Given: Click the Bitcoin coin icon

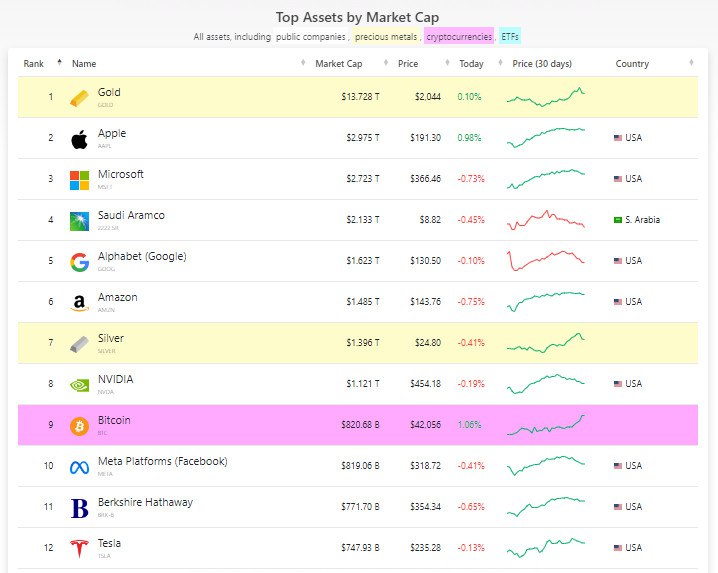Looking at the screenshot, I should (79, 426).
